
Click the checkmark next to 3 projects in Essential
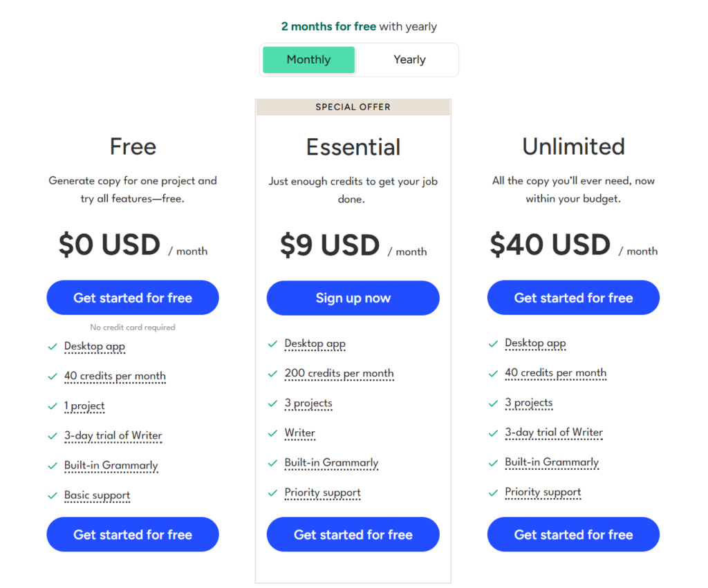point(273,403)
